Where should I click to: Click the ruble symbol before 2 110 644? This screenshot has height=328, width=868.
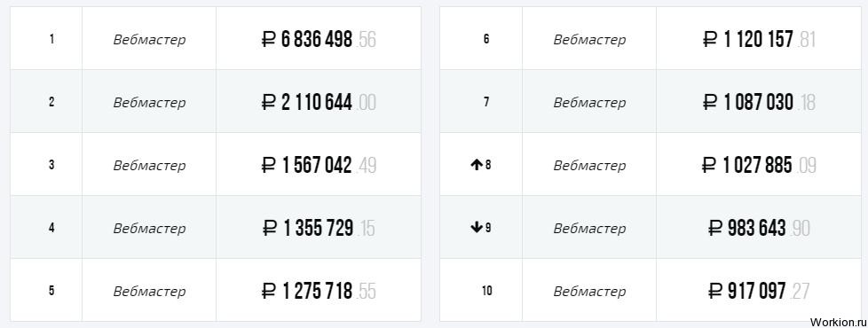[269, 102]
